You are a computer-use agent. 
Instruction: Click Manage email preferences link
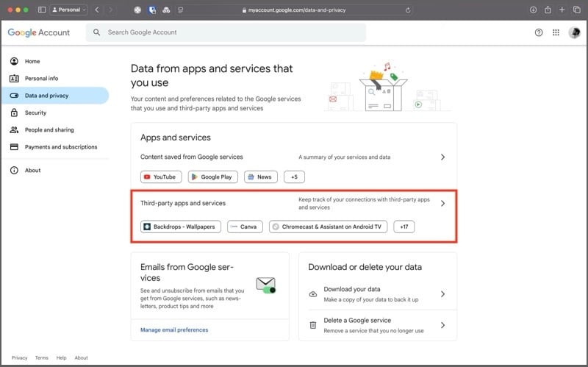pyautogui.click(x=174, y=329)
